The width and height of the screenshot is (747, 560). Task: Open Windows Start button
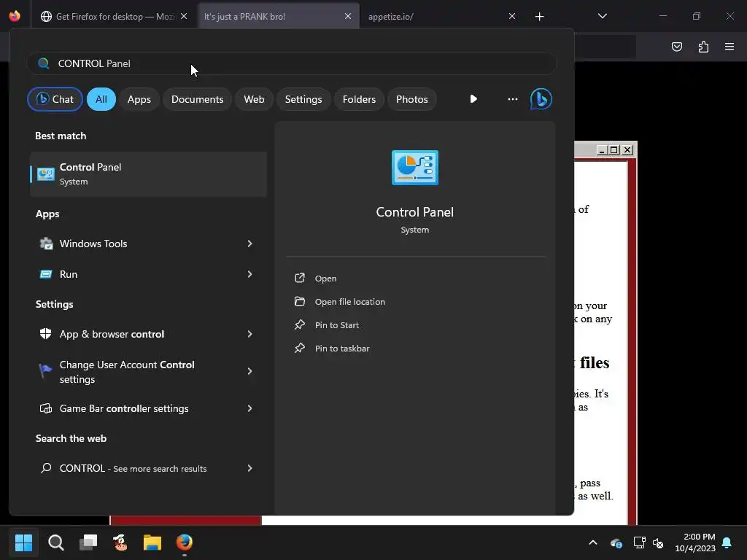point(23,542)
